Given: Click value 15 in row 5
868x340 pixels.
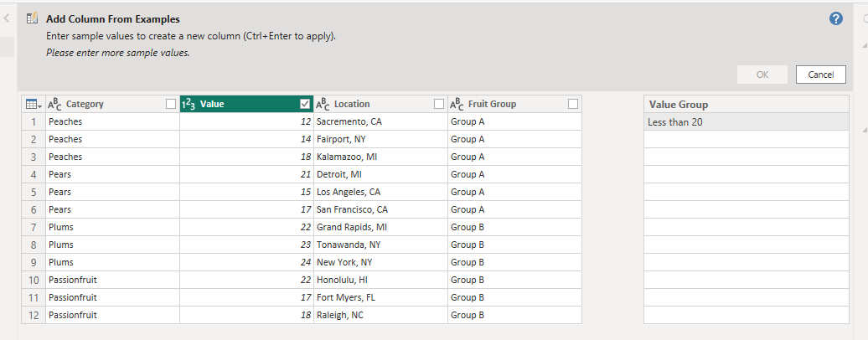Looking at the screenshot, I should coord(246,192).
